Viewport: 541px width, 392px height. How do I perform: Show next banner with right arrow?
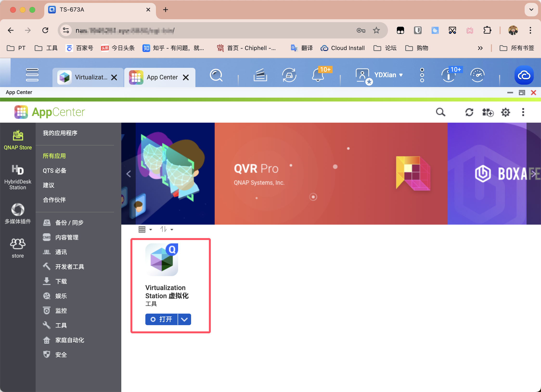point(534,174)
